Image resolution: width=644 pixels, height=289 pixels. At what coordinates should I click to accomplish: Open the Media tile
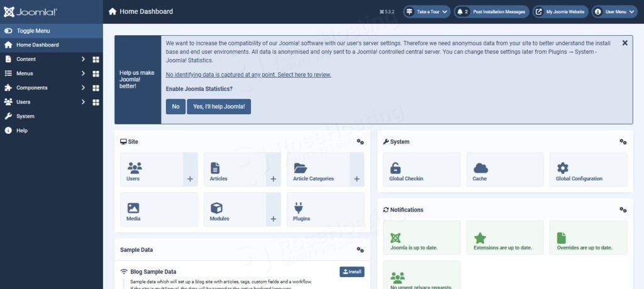(x=159, y=209)
